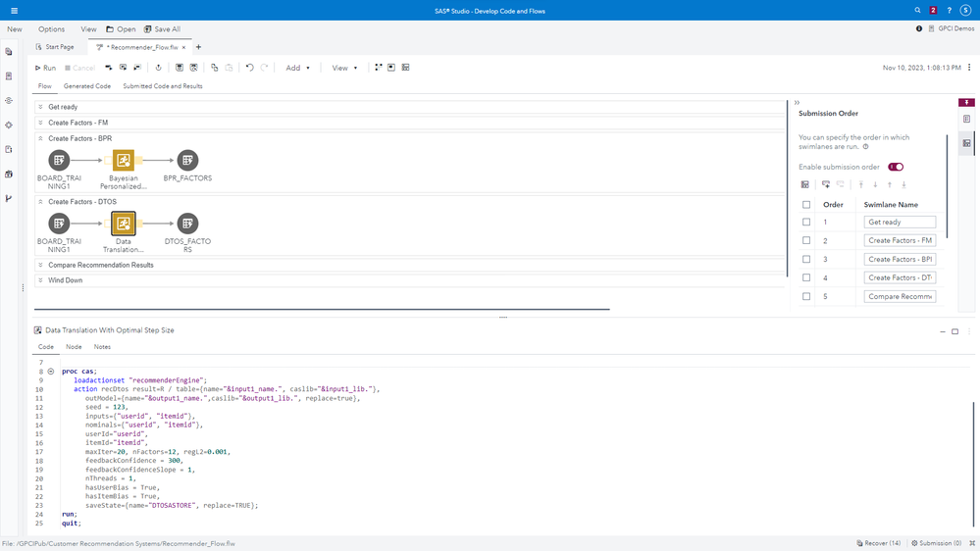Viewport: 980px width, 551px height.
Task: Open the search icon in header
Action: (x=918, y=11)
